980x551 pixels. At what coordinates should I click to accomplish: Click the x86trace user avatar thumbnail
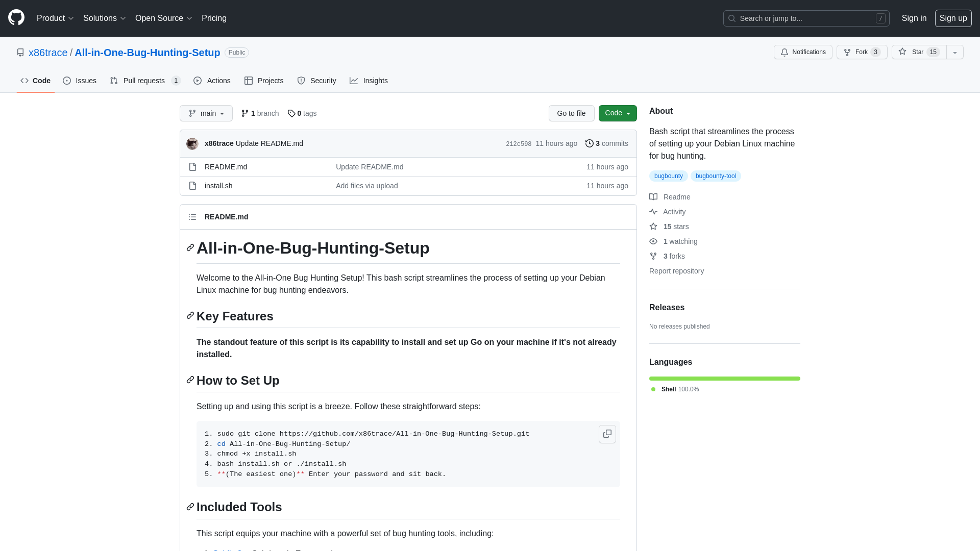click(x=192, y=143)
